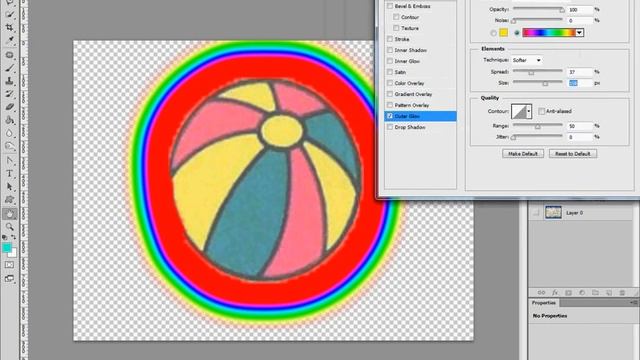Click the Jitter slider track

(538, 137)
